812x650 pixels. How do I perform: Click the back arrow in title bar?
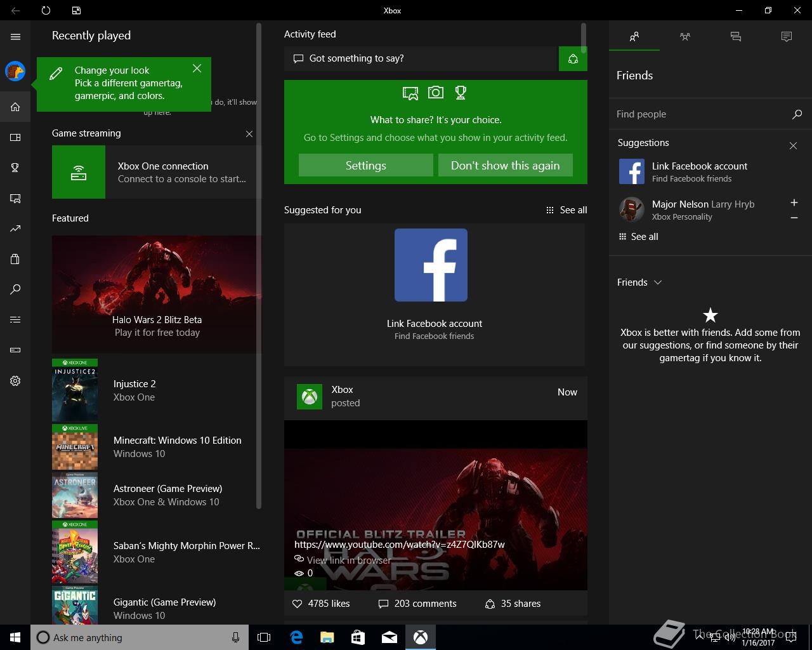pos(15,10)
